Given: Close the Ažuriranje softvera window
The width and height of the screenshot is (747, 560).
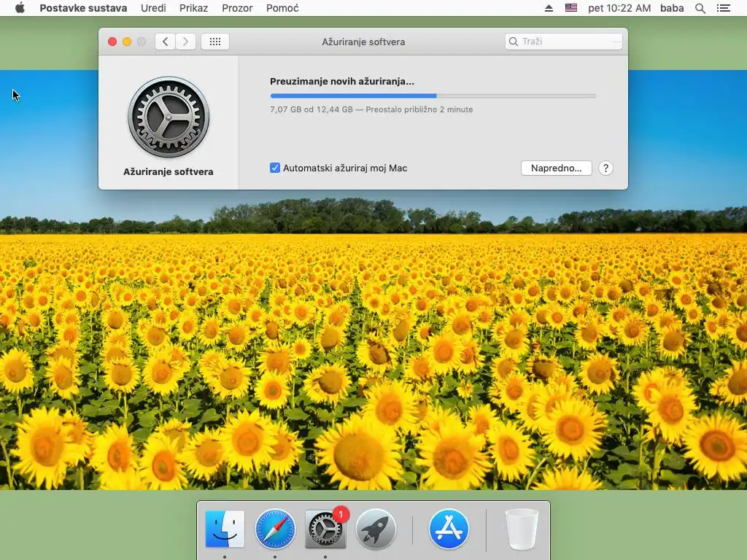Looking at the screenshot, I should pyautogui.click(x=112, y=42).
